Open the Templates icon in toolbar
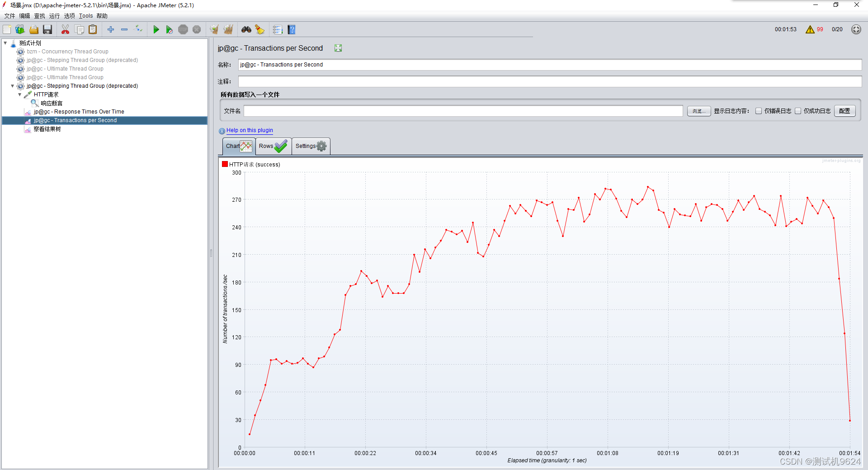The height and width of the screenshot is (470, 868). tap(20, 29)
